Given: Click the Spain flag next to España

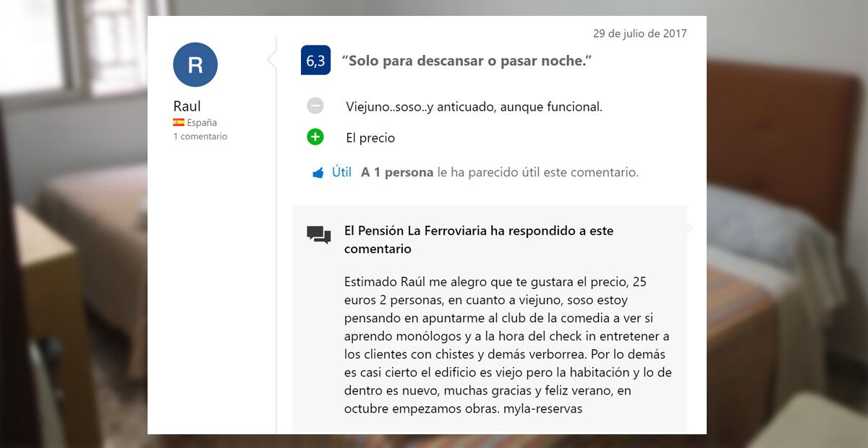Looking at the screenshot, I should pyautogui.click(x=179, y=122).
